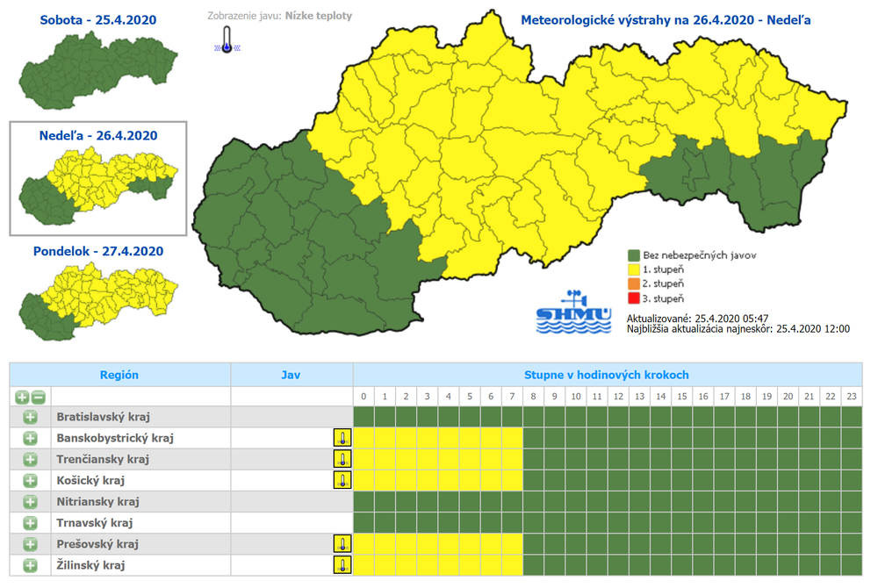Image resolution: width=878 pixels, height=588 pixels.
Task: Click thermometer warning icon for Banskobystrický kraj
Action: point(342,438)
